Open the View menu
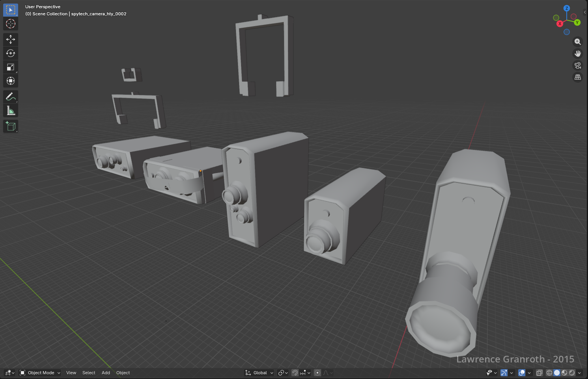588x379 pixels. (x=71, y=373)
